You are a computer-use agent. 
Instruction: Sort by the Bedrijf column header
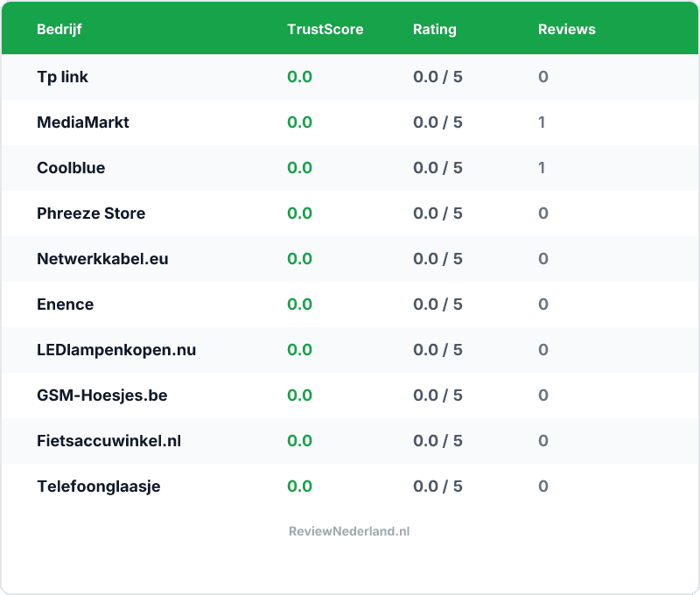point(59,29)
